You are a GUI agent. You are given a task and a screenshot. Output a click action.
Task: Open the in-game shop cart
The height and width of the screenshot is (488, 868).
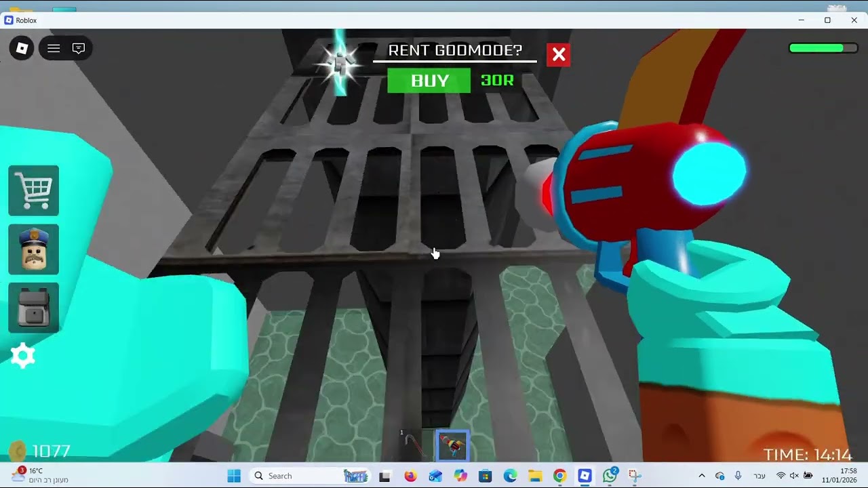(x=33, y=190)
